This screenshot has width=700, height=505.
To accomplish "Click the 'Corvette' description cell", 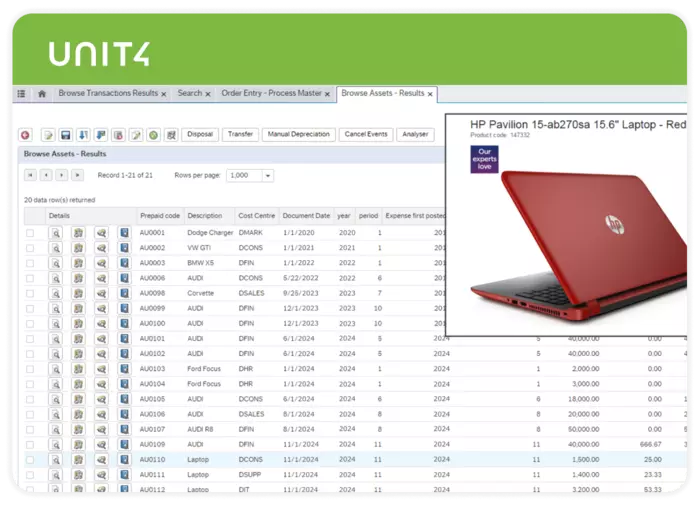I will click(200, 294).
